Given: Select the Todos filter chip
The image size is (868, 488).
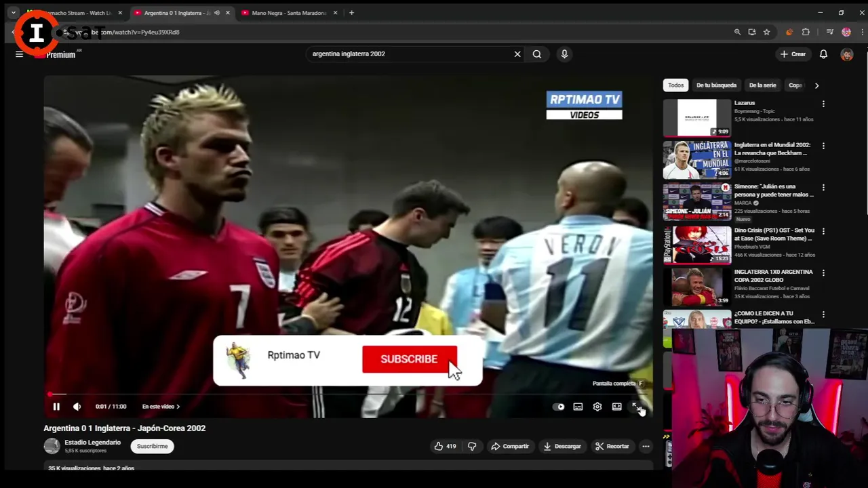Looking at the screenshot, I should (675, 85).
